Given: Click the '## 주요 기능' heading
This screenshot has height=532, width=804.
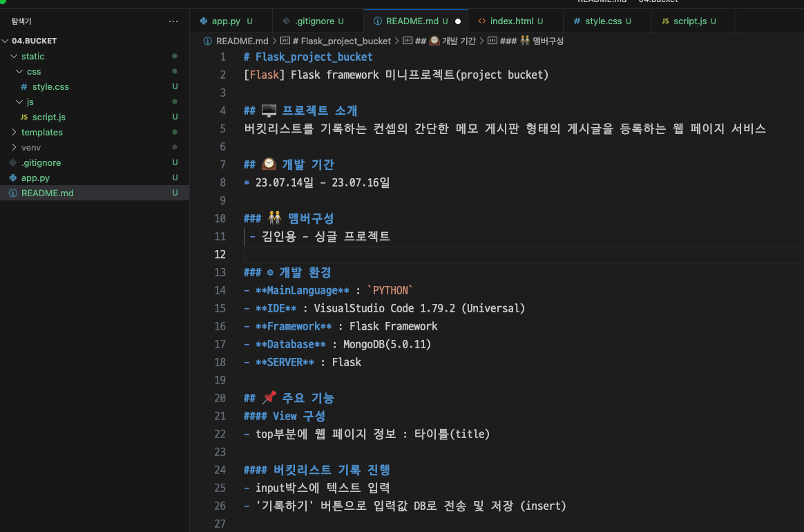Looking at the screenshot, I should click(289, 398).
